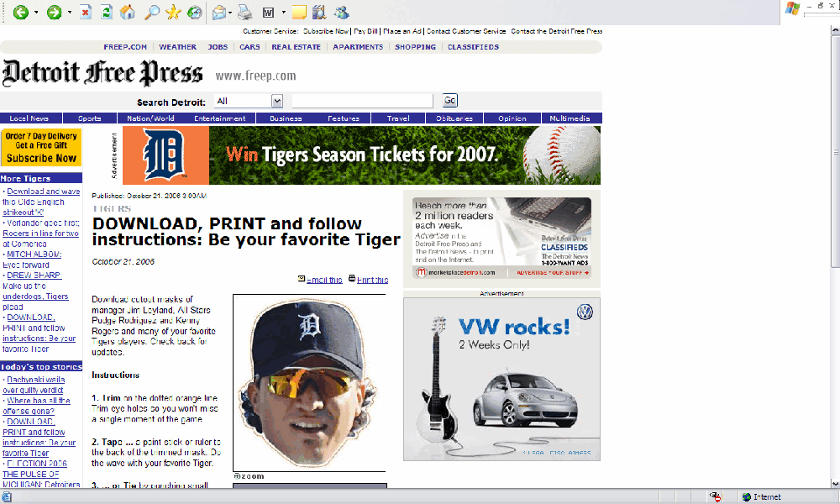Follow the JOBS top link
Screen dimensions: 840x504
(x=218, y=47)
